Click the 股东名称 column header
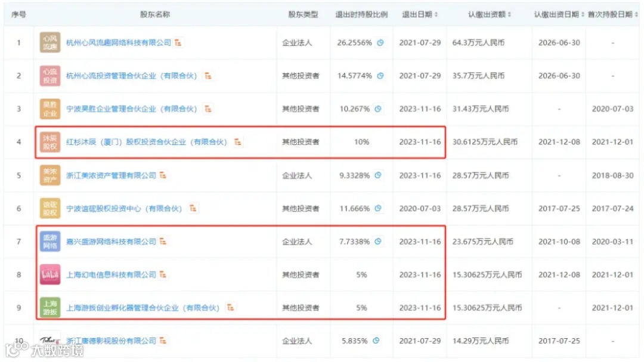This screenshot has width=644, height=362. 155,14
